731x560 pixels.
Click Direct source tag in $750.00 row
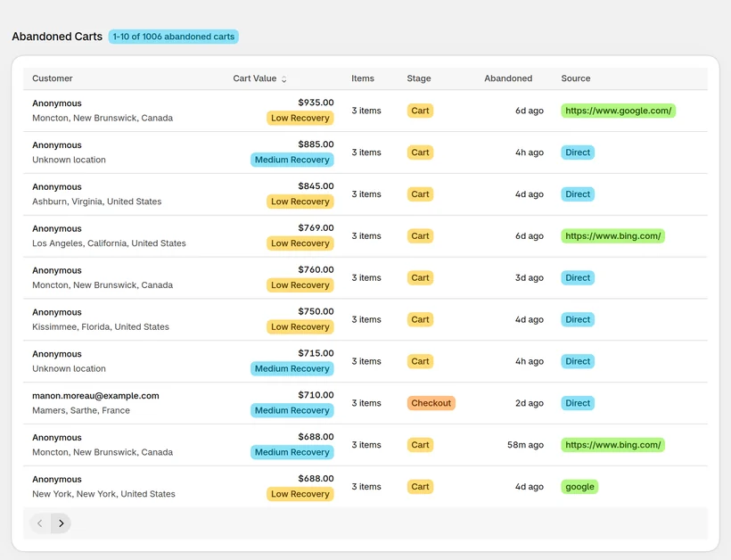[x=578, y=319]
